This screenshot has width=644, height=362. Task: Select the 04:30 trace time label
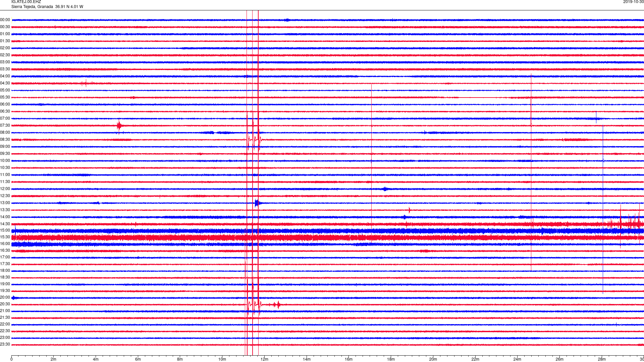(x=5, y=83)
